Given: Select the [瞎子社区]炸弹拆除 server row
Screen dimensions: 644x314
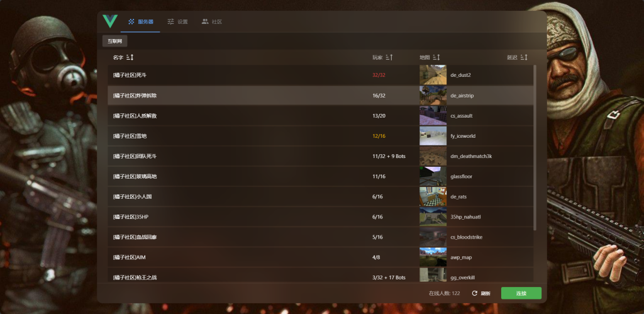Looking at the screenshot, I should (239, 96).
